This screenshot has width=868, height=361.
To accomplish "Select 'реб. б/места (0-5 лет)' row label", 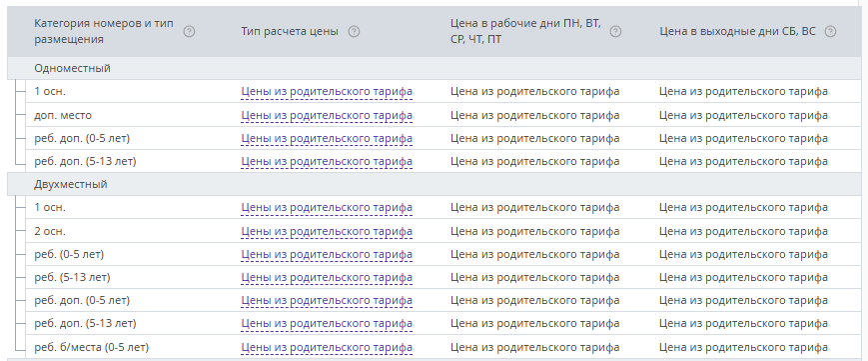I will (x=91, y=348).
